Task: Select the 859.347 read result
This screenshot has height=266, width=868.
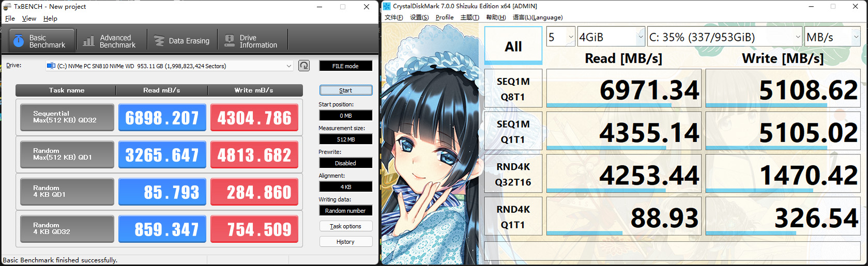Action: click(162, 229)
